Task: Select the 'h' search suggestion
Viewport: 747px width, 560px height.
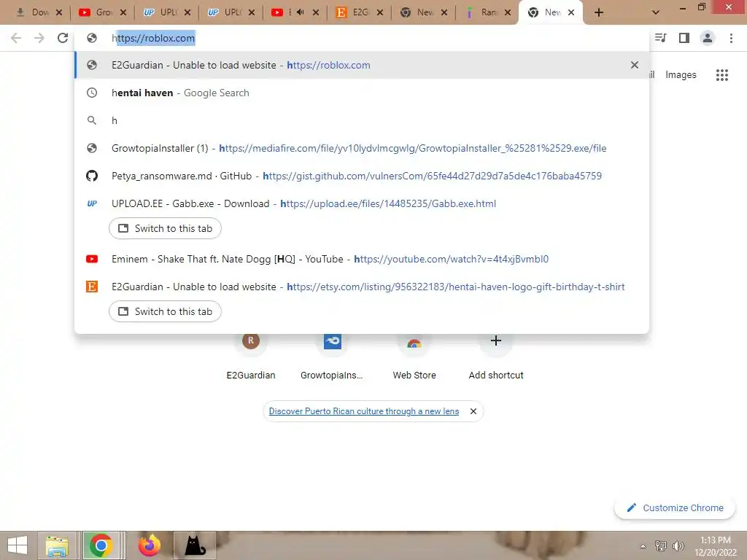Action: (x=362, y=120)
